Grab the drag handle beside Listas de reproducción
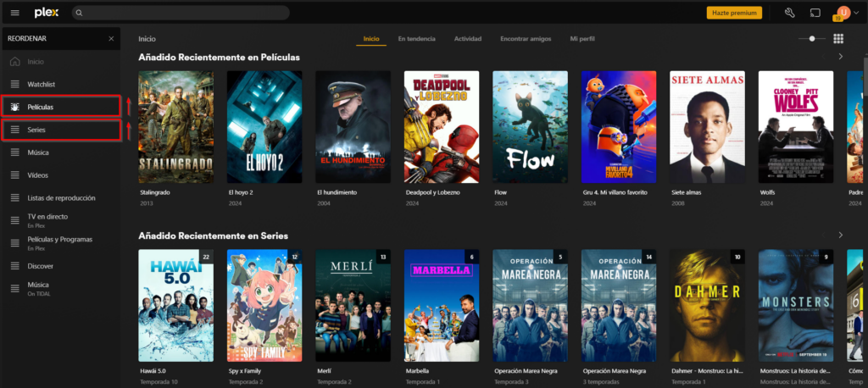This screenshot has height=388, width=868. 15,198
